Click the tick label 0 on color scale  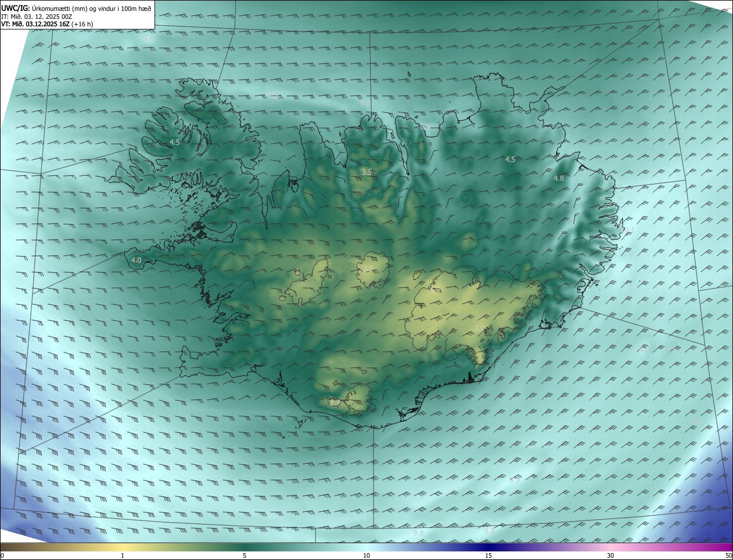2,555
